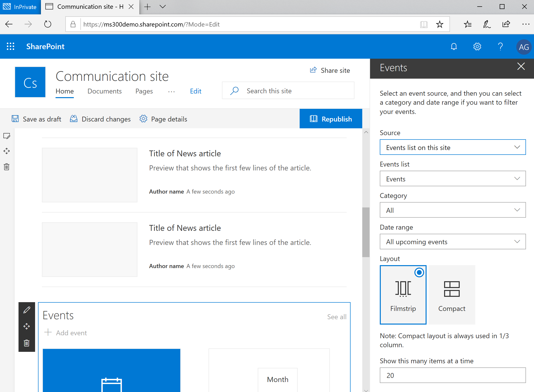Click the site lock icon in address bar

click(x=73, y=24)
